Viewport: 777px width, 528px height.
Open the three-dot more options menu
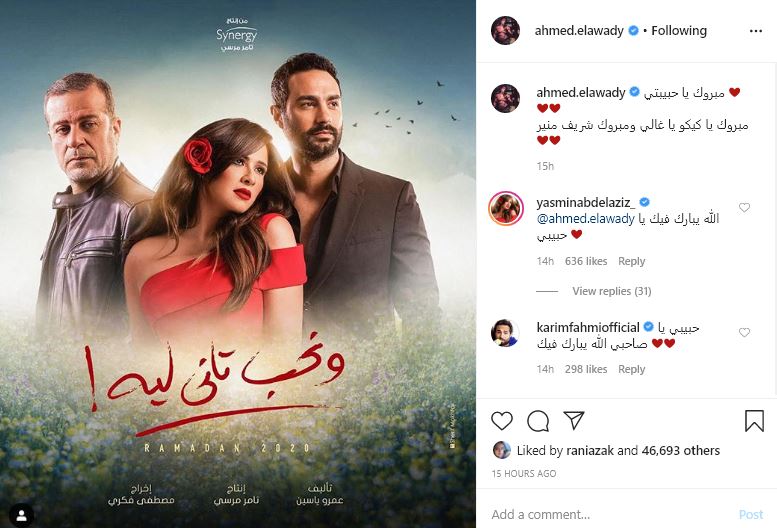[756, 31]
